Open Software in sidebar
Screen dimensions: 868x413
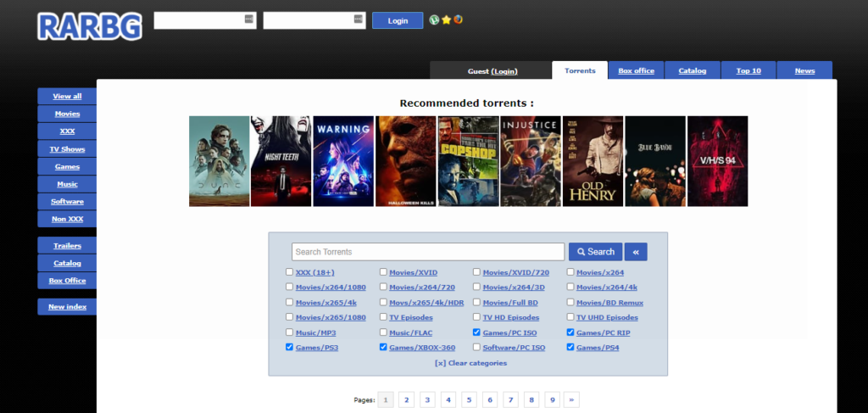[x=67, y=202]
